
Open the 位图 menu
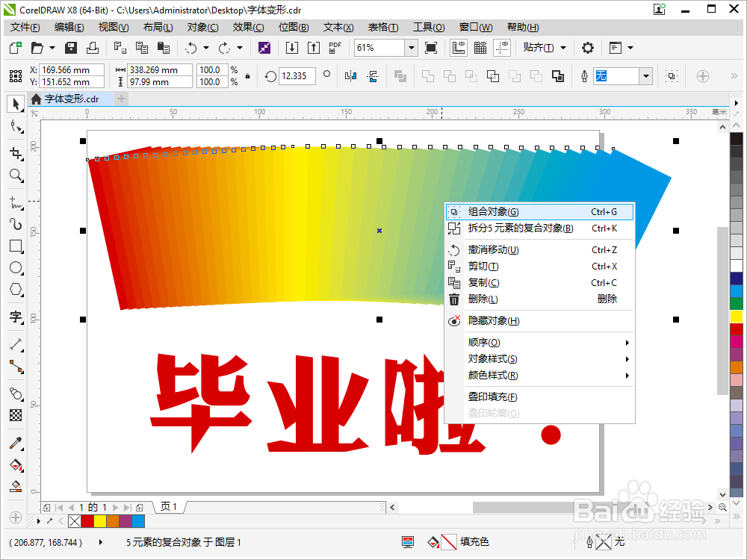click(x=294, y=27)
